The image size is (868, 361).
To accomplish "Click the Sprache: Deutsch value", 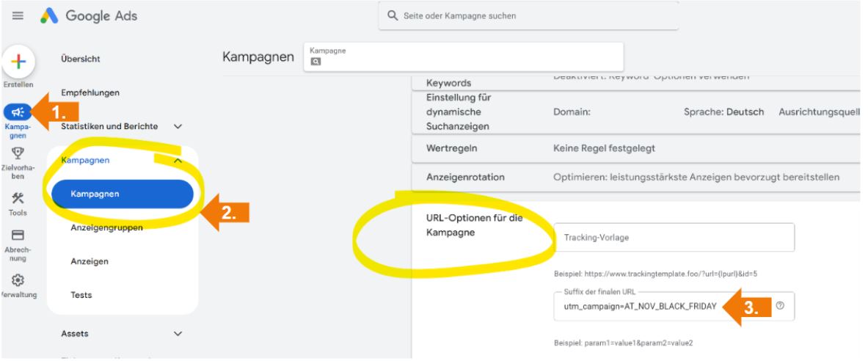I will tap(723, 112).
